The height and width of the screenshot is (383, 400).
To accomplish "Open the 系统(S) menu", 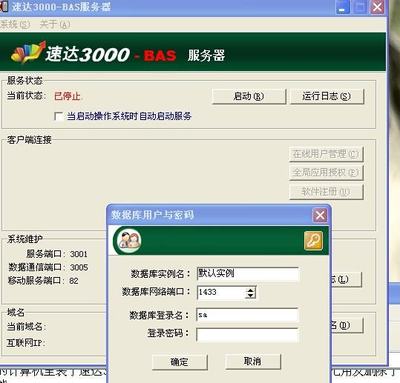I will pos(15,24).
